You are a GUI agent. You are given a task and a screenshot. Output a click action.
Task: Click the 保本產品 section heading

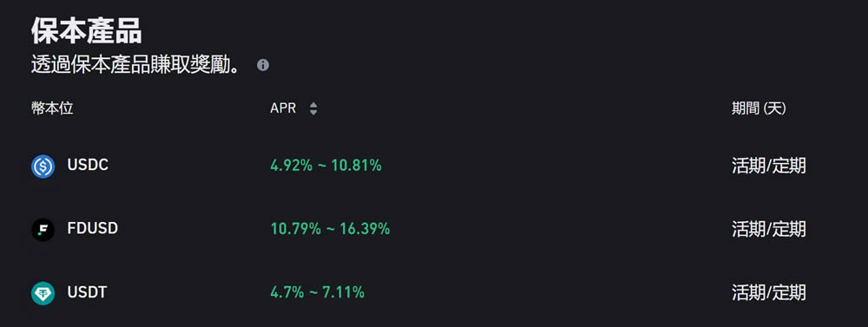pyautogui.click(x=87, y=30)
